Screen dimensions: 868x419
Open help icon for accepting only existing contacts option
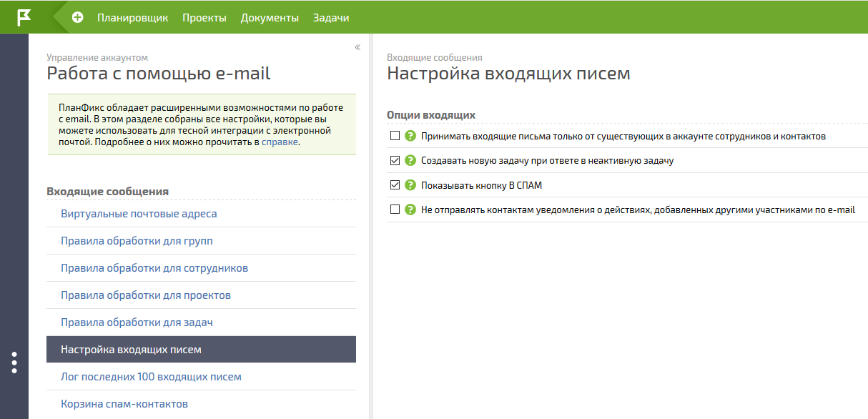click(410, 136)
